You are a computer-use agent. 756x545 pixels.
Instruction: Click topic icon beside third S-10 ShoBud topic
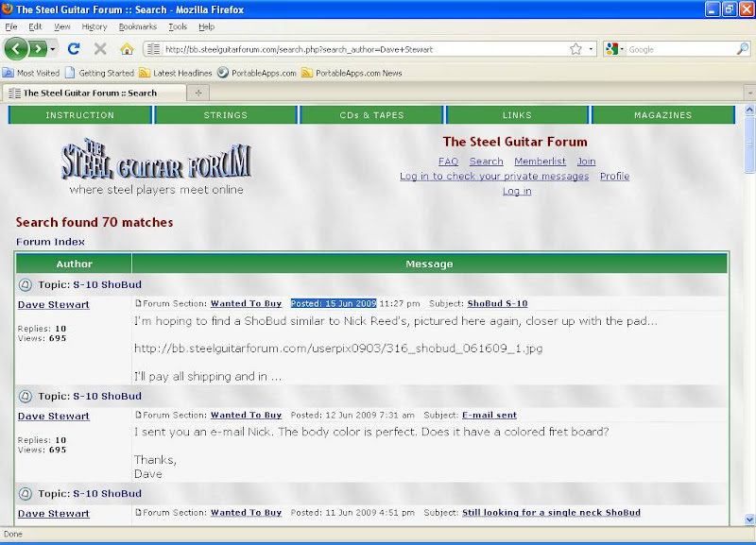tap(26, 494)
